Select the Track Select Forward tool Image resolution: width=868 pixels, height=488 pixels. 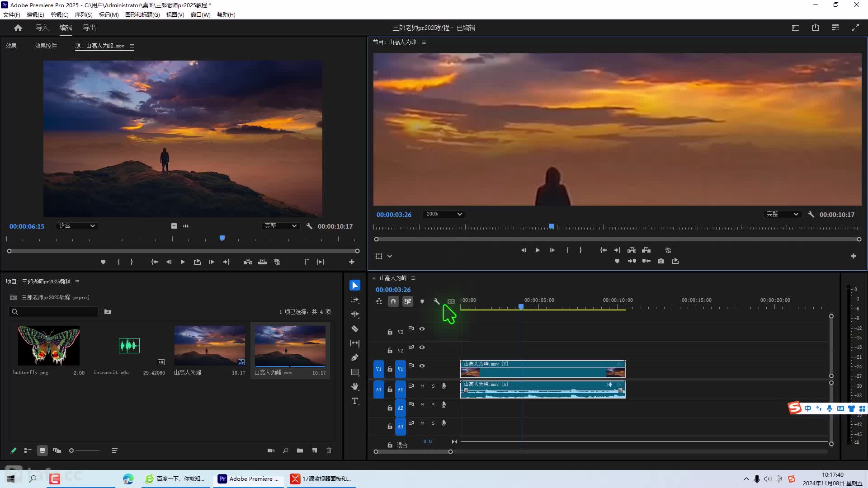coord(355,300)
